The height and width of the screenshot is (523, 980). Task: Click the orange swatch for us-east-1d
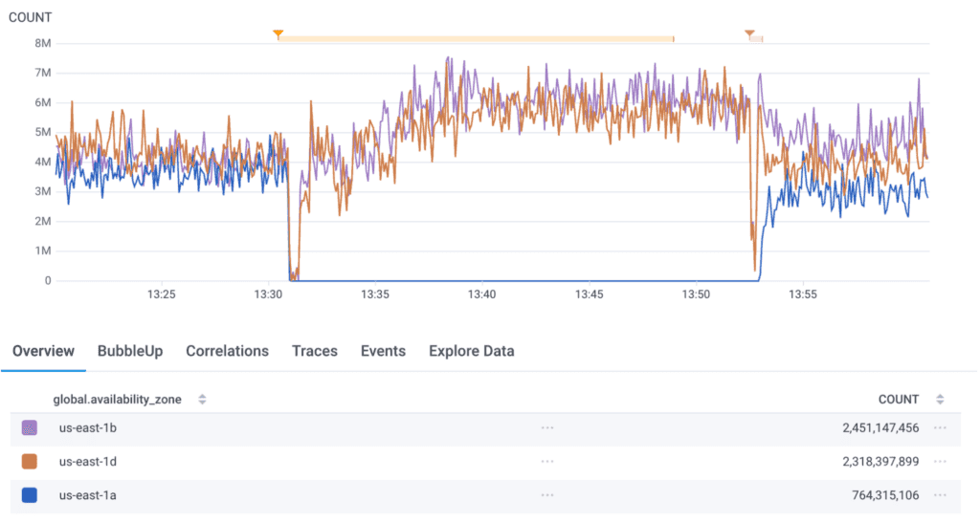tap(30, 462)
